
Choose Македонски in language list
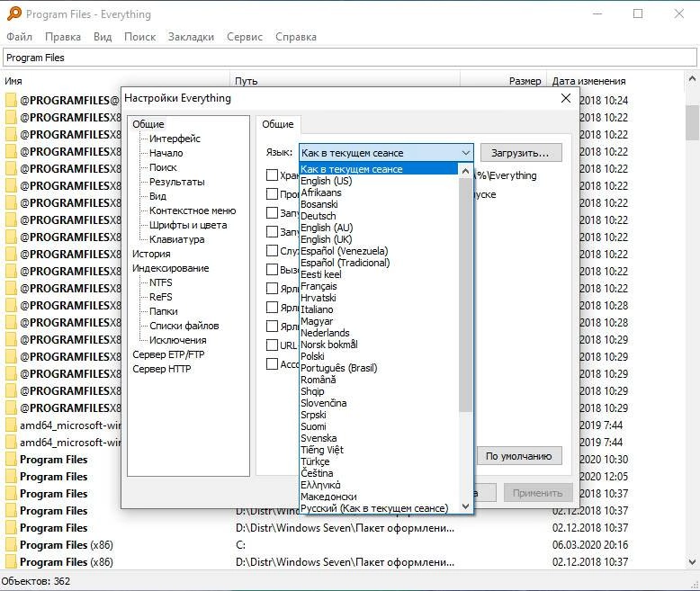[379, 497]
